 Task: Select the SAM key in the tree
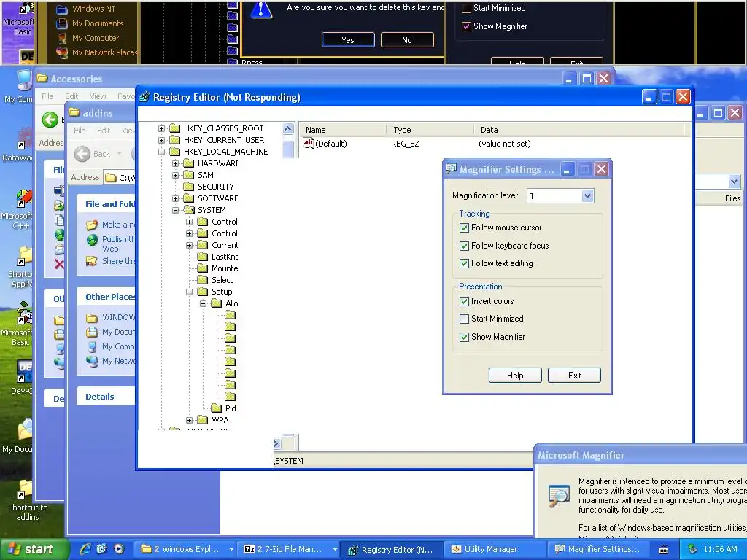pyautogui.click(x=205, y=175)
